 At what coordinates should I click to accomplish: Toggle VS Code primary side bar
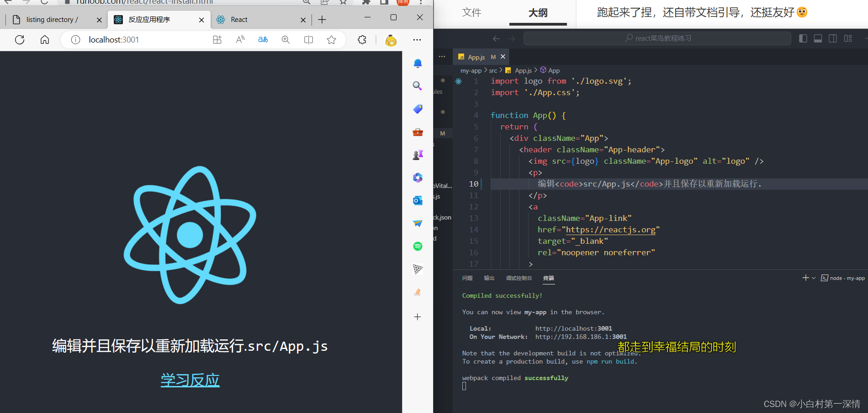803,38
